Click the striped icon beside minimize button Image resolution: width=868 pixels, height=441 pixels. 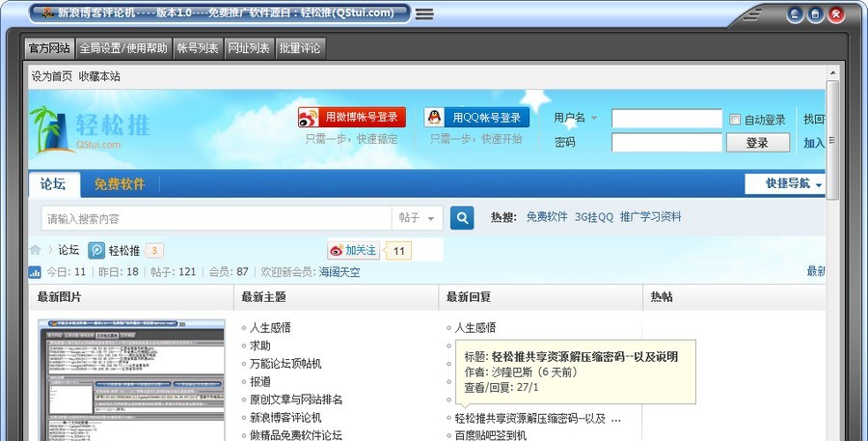752,14
